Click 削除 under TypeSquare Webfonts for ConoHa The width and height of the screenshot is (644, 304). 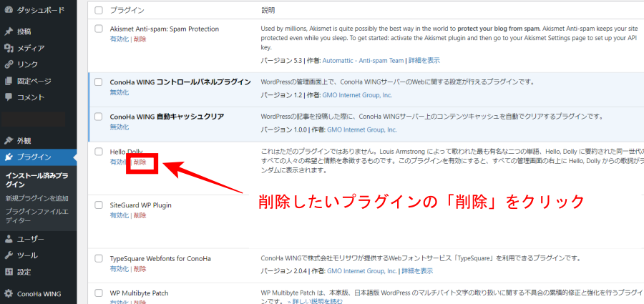pyautogui.click(x=140, y=269)
